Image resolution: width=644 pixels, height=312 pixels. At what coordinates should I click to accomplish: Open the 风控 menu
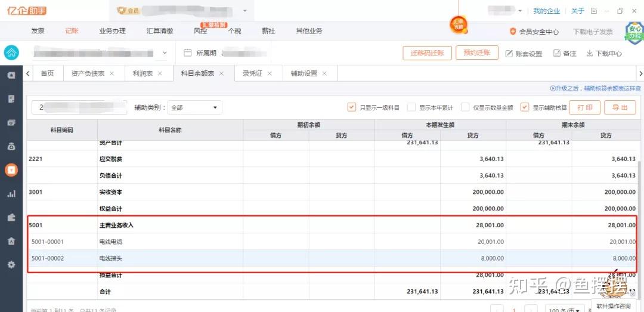200,31
